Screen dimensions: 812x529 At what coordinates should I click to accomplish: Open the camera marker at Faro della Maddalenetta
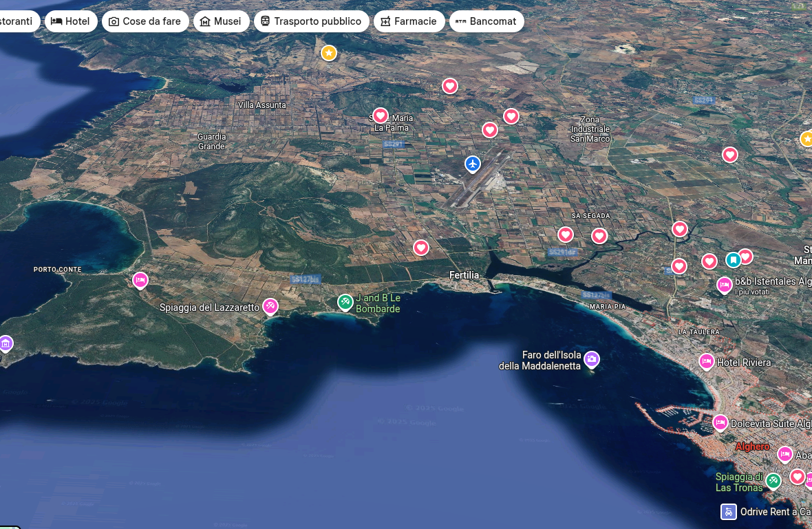[591, 359]
